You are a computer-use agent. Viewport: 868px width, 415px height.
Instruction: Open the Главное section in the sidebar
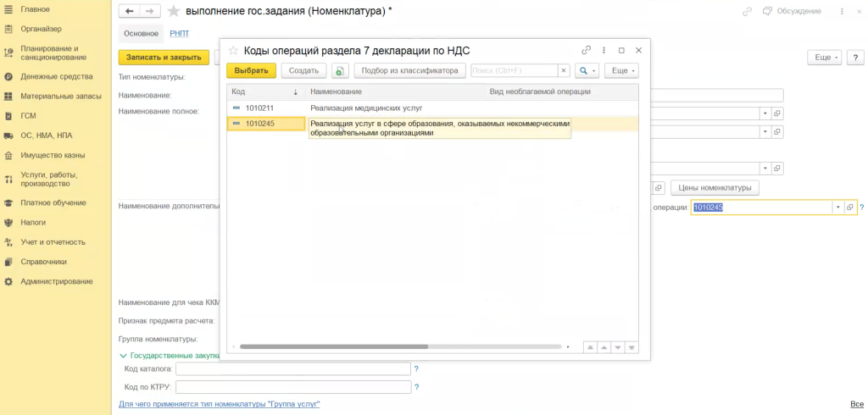click(x=35, y=9)
